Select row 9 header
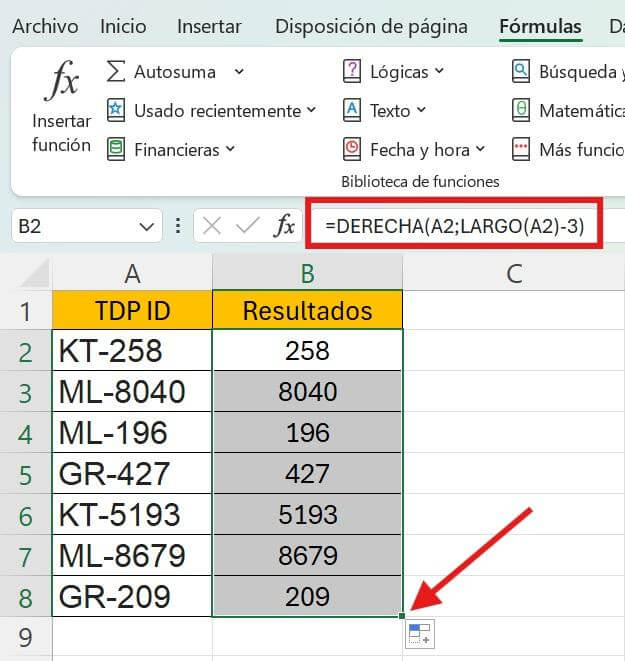Viewport: 625px width, 661px height. (25, 637)
